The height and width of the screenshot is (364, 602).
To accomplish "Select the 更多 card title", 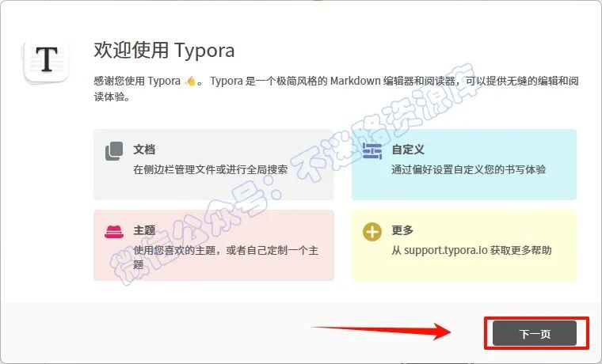I will [x=402, y=230].
